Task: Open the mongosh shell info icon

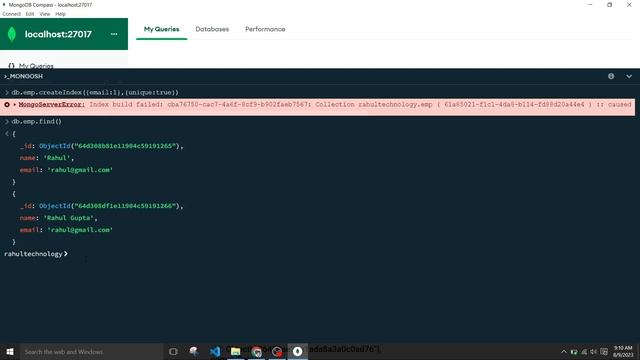Action: (611, 76)
